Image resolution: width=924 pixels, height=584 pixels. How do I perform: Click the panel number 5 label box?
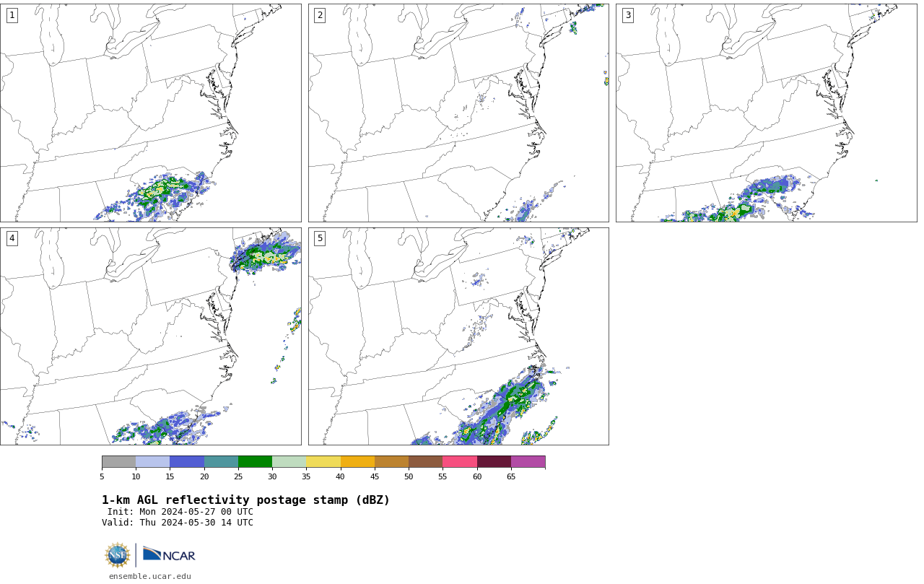tap(320, 238)
